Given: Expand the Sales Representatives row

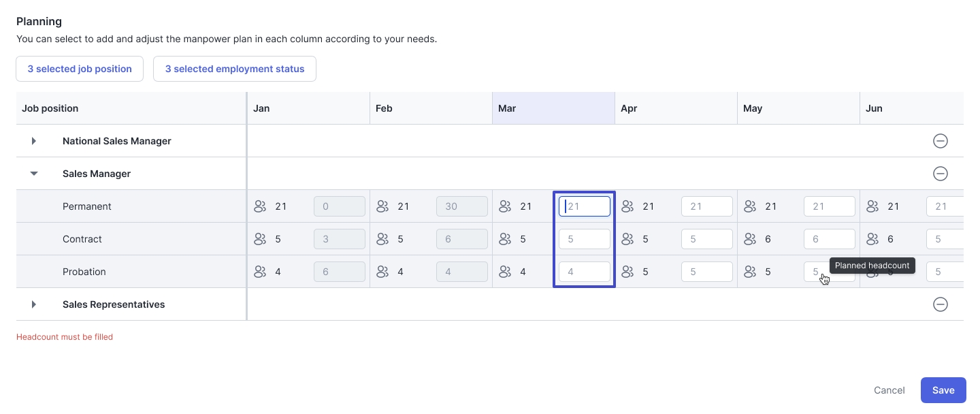Looking at the screenshot, I should click(34, 304).
